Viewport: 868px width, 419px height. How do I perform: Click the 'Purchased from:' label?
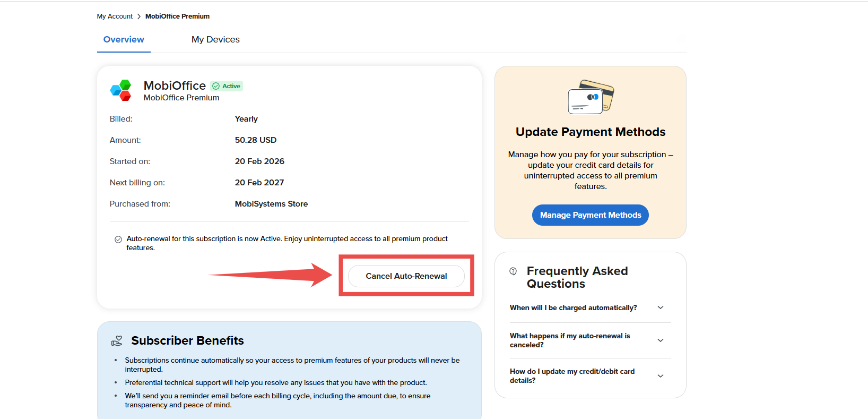pos(140,204)
